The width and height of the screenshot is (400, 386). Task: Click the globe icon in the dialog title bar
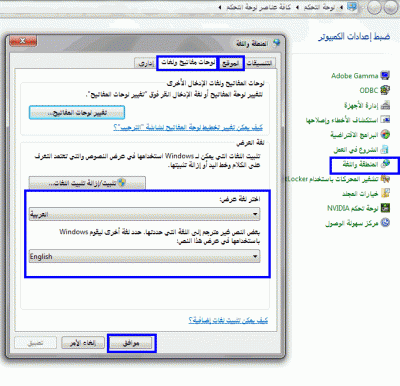[x=276, y=43]
